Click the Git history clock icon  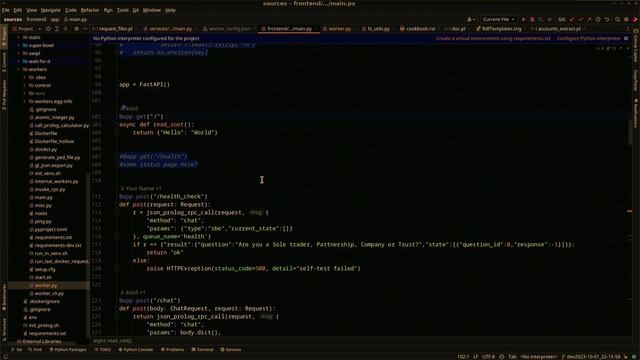click(598, 20)
